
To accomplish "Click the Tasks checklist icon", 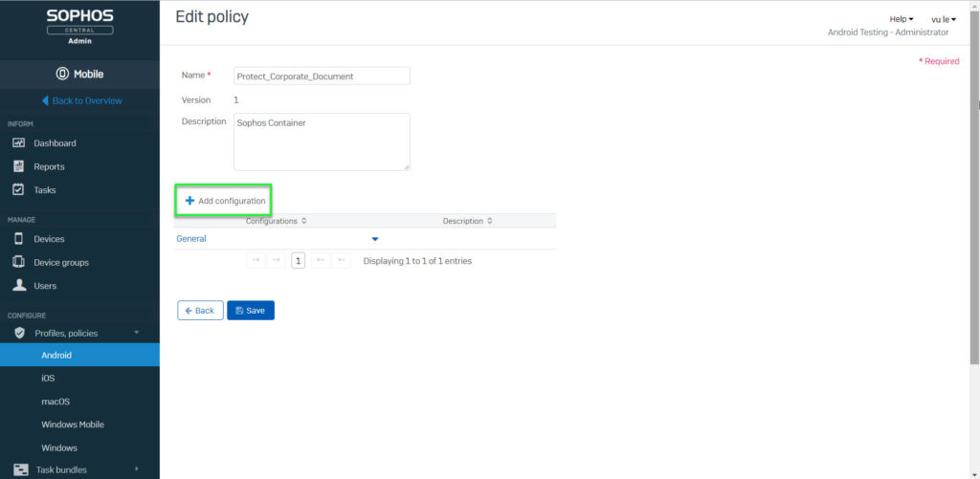I will click(19, 190).
